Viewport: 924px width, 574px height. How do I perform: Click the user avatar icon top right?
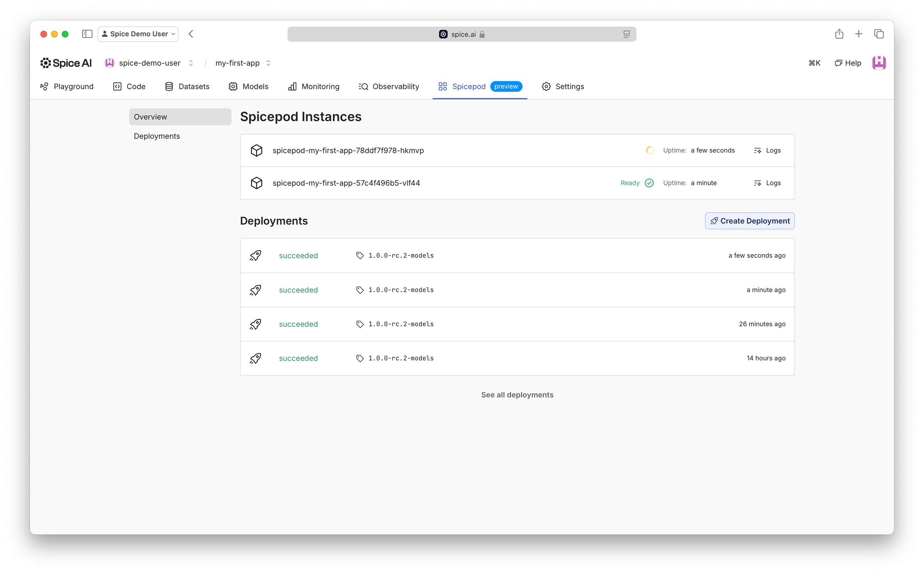(x=878, y=63)
